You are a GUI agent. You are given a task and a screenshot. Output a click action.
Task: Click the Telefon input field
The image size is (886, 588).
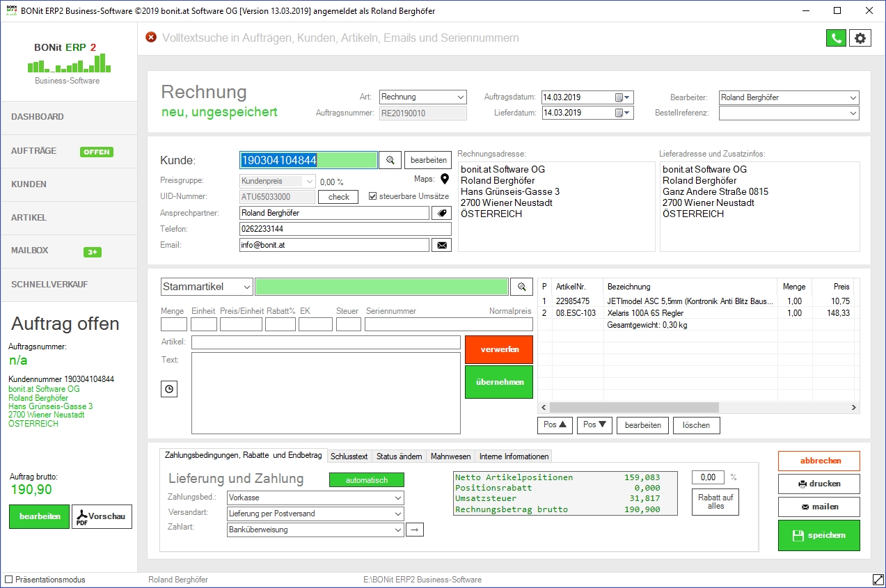point(345,229)
